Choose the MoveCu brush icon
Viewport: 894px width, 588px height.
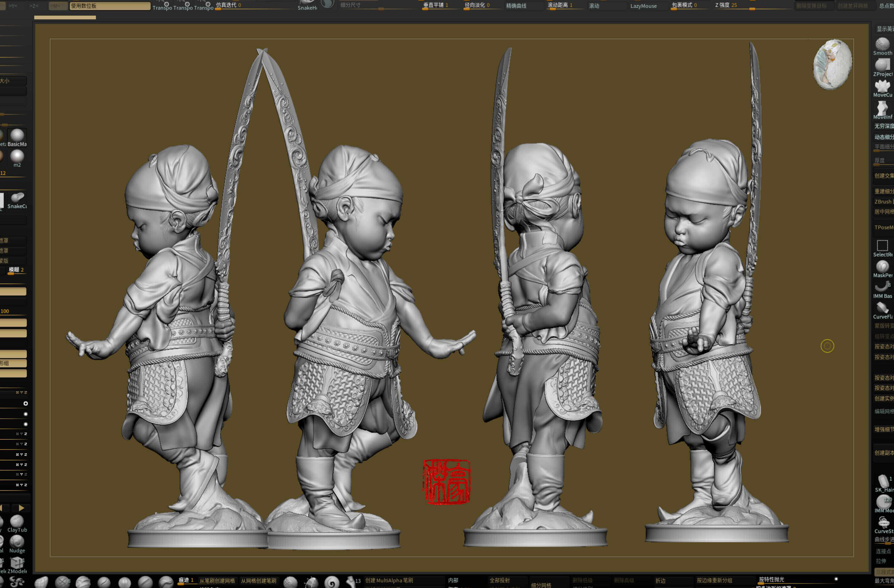(882, 89)
